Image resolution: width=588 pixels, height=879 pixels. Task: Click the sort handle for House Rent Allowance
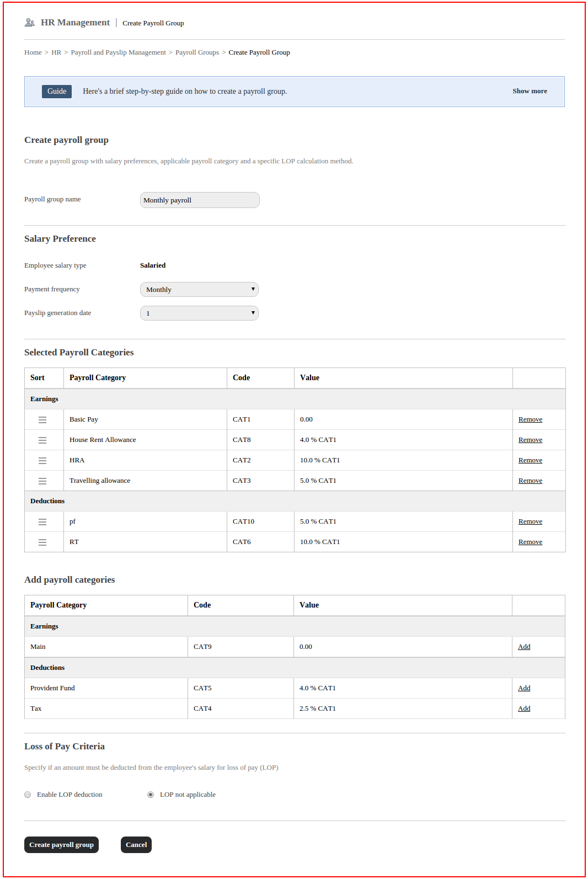coord(42,440)
